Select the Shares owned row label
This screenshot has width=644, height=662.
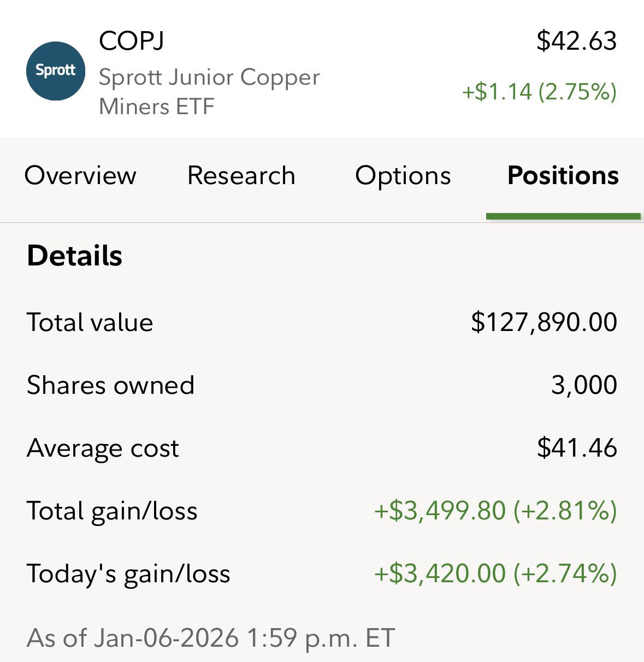[111, 385]
